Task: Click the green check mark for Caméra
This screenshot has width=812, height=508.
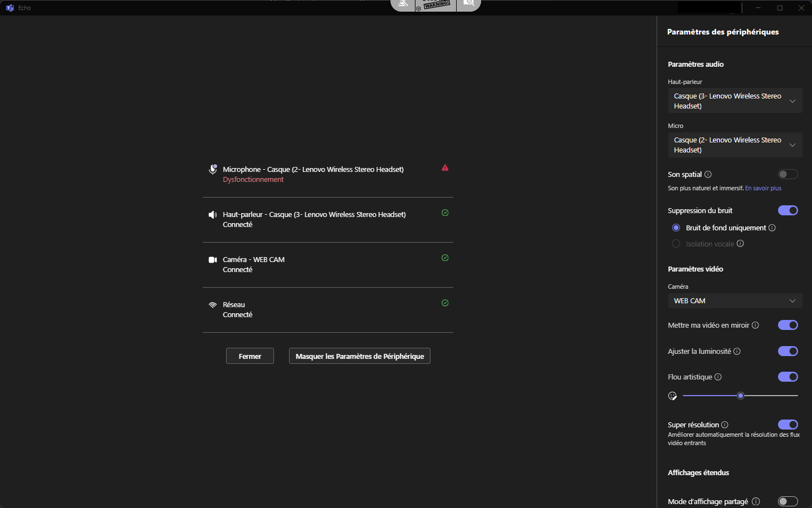Action: [445, 258]
